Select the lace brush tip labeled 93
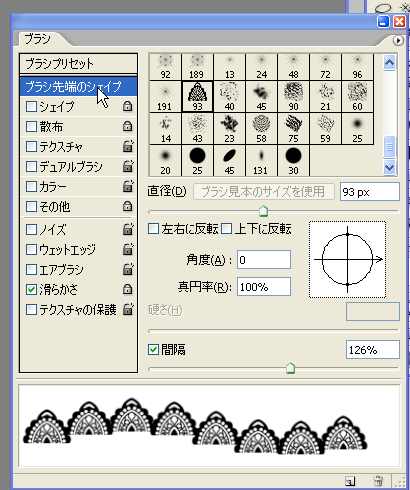This screenshot has height=490, width=410. tap(197, 96)
